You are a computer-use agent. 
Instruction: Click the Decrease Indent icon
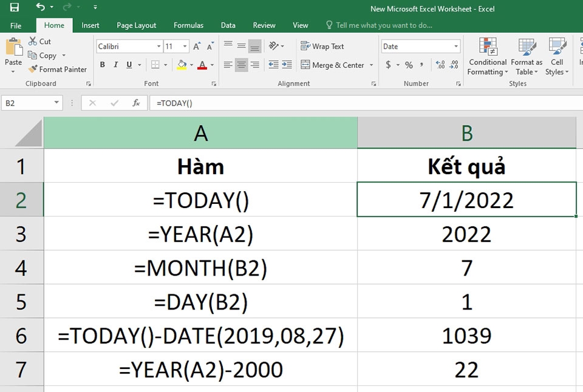pyautogui.click(x=273, y=65)
